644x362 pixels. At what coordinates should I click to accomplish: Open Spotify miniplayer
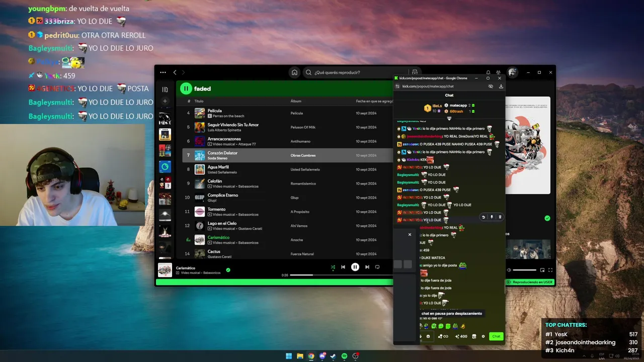pyautogui.click(x=542, y=270)
